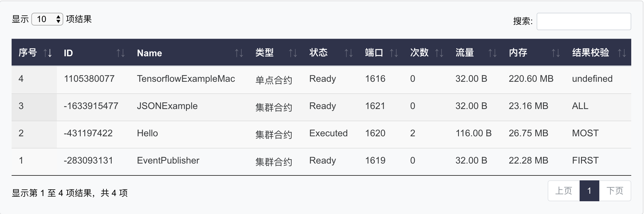Click the 下页 next page button
644x214 pixels.
(x=615, y=191)
